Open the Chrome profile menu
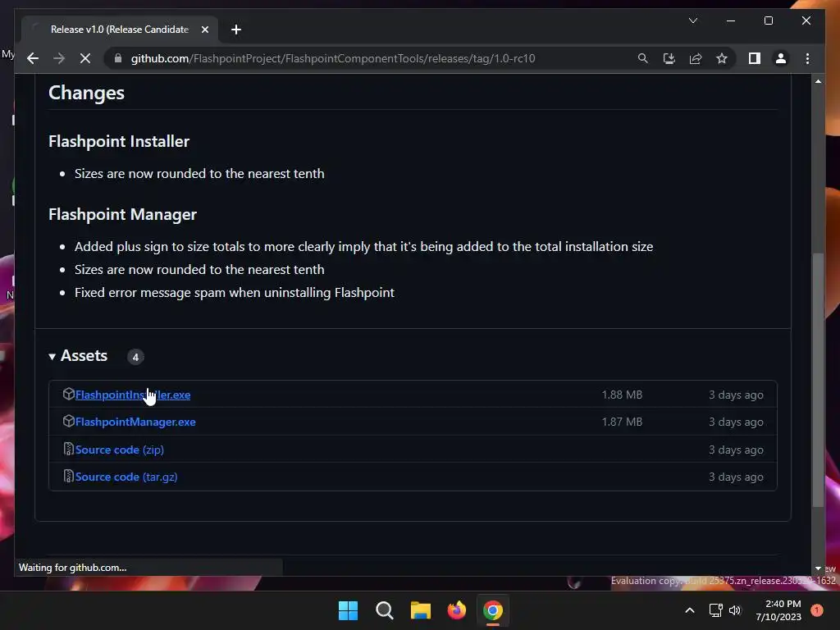The height and width of the screenshot is (630, 840). point(781,58)
